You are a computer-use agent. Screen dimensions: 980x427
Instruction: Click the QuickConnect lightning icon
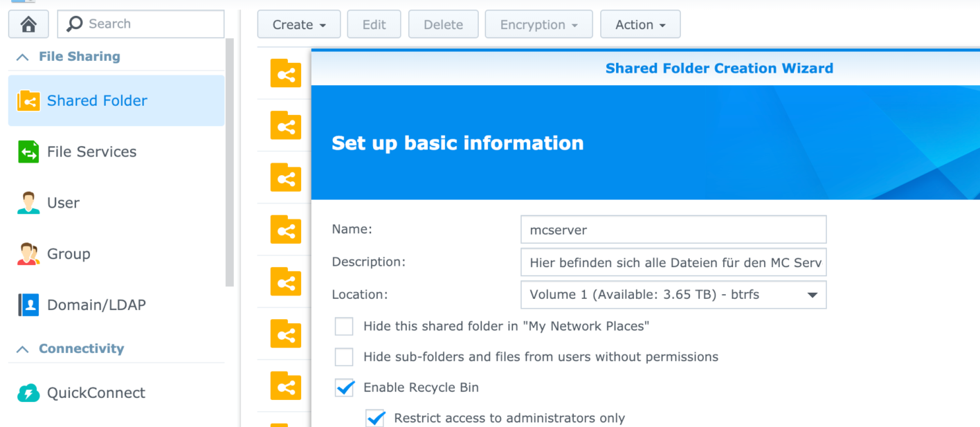pos(28,392)
